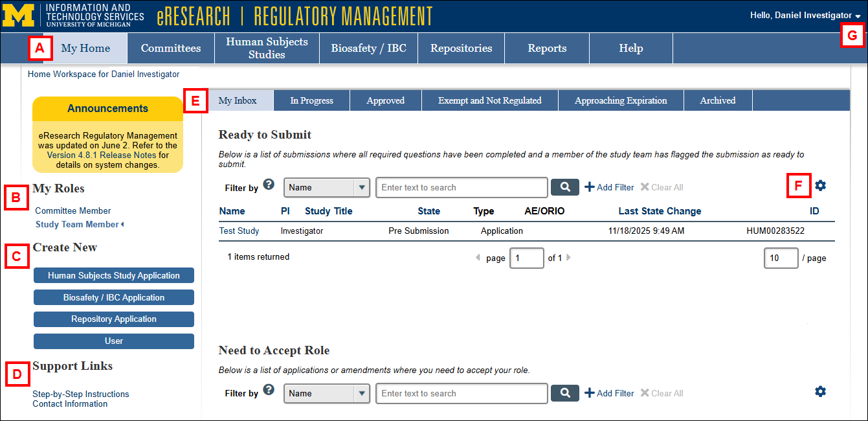Go to next page arrow in pagination

569,258
